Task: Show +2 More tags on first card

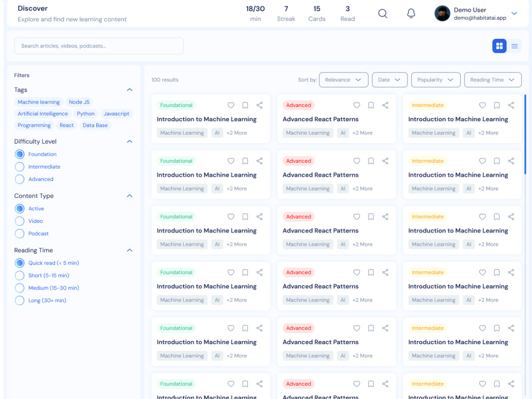Action: pyautogui.click(x=237, y=132)
